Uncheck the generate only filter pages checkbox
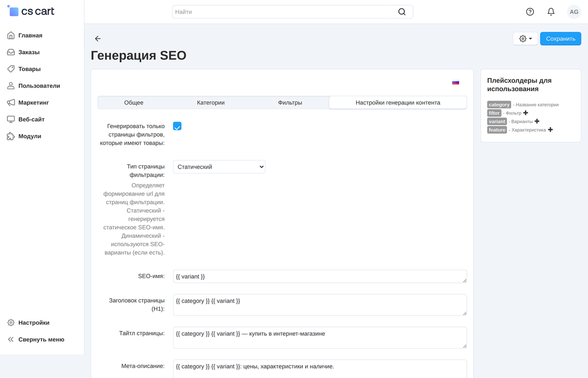Viewport: 588px width, 378px height. tap(177, 126)
